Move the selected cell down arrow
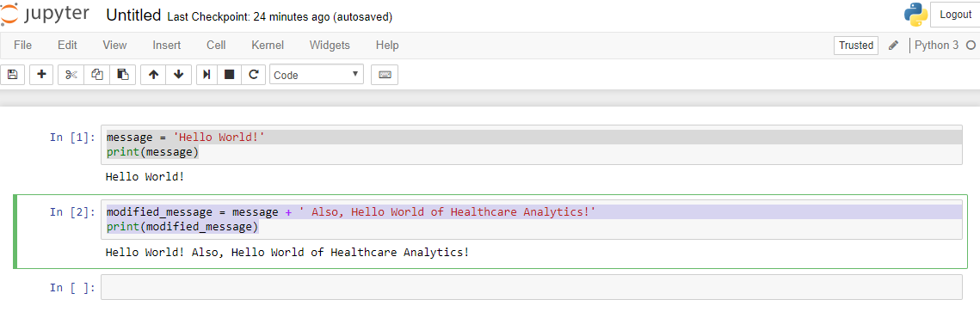The image size is (980, 318). click(179, 75)
